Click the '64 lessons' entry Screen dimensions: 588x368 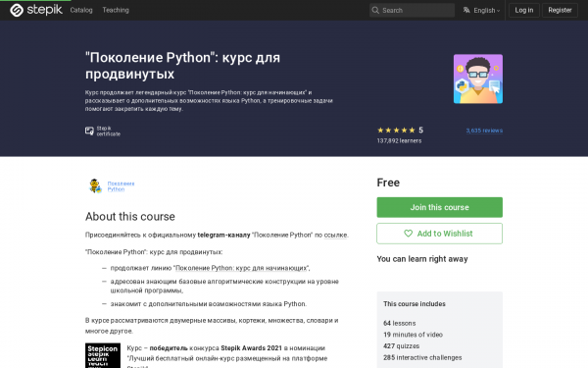[400, 323]
